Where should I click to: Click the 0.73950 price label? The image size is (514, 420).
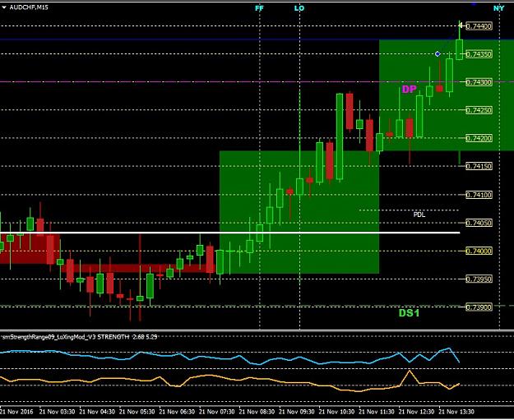(479, 279)
